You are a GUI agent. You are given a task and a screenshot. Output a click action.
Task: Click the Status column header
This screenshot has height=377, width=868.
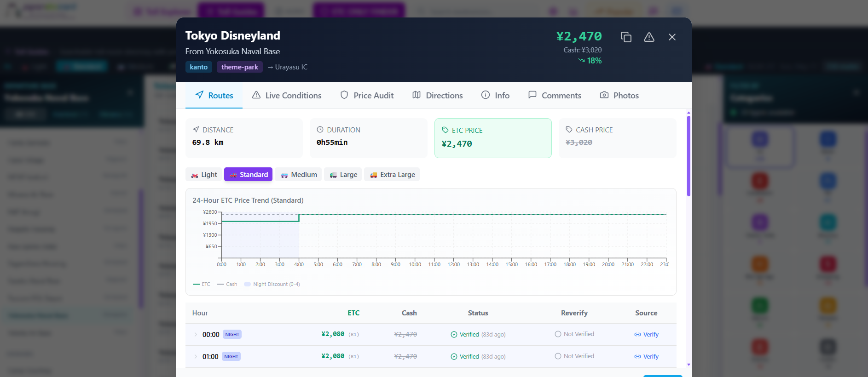478,313
